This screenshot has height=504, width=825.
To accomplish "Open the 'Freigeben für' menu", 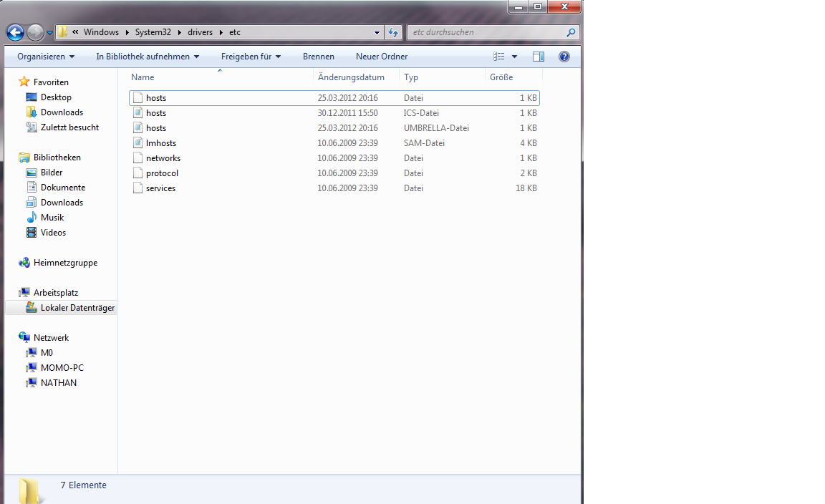I will point(251,57).
